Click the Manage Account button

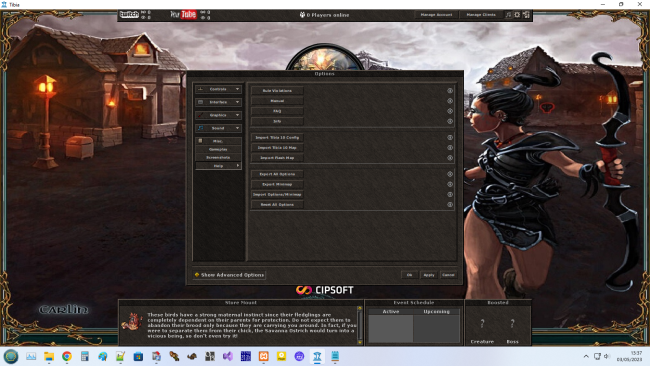tap(436, 15)
